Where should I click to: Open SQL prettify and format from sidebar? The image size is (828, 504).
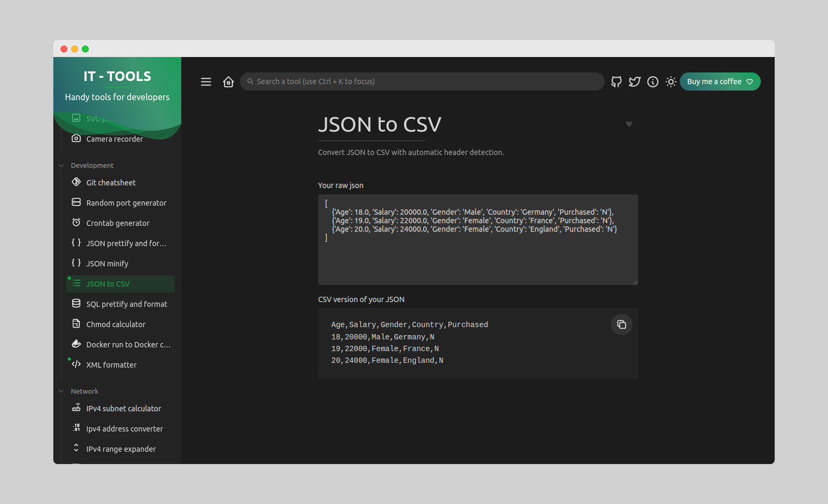[127, 304]
